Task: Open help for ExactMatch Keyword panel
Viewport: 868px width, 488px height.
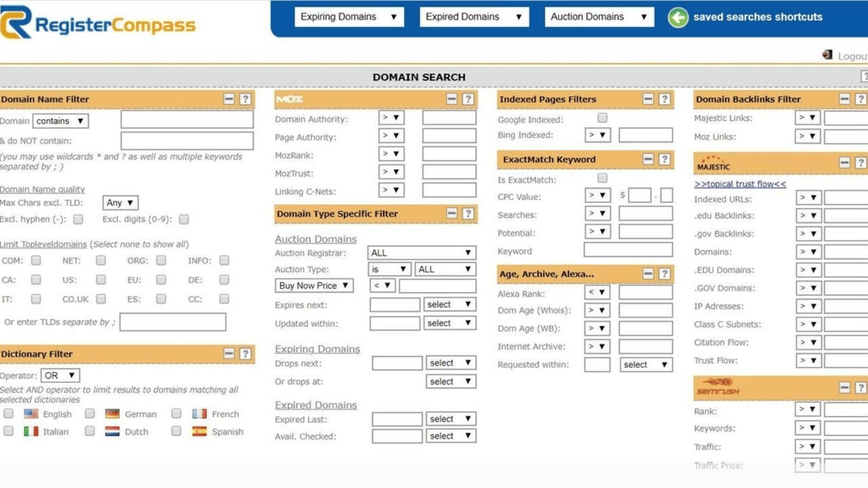Action: tap(665, 159)
